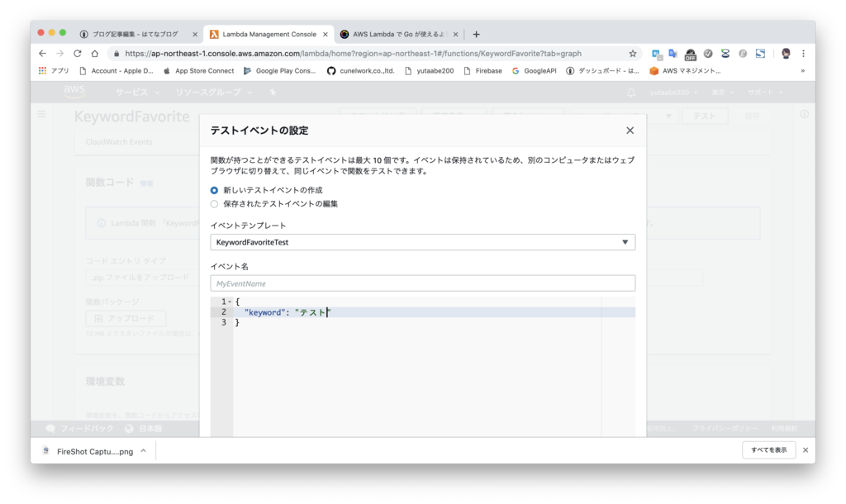Open App Store Connect bookmark
Image resolution: width=846 pixels, height=504 pixels.
198,71
